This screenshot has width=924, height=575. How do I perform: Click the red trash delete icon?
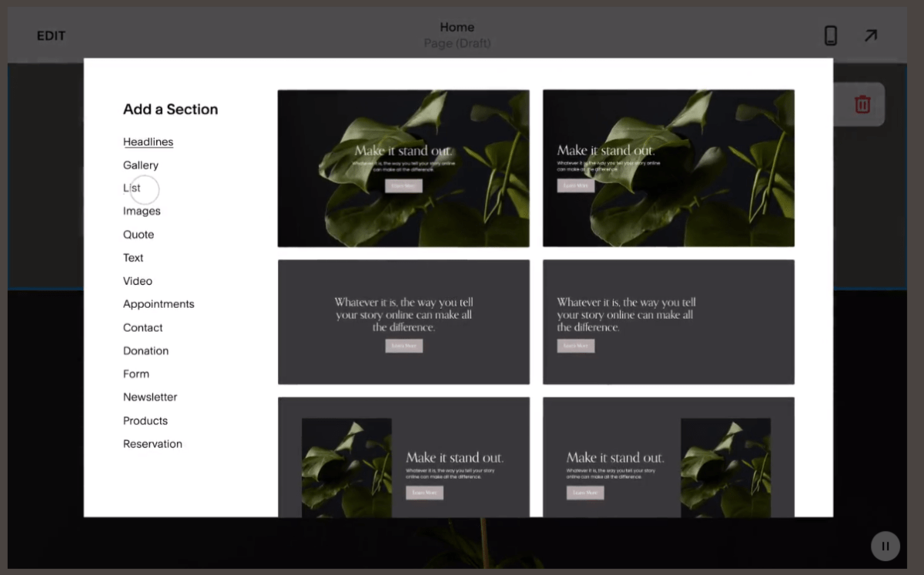862,105
